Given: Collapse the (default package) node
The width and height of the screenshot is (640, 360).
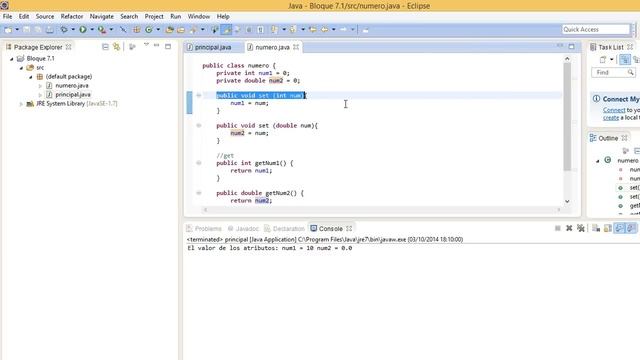Looking at the screenshot, I should click(x=31, y=77).
